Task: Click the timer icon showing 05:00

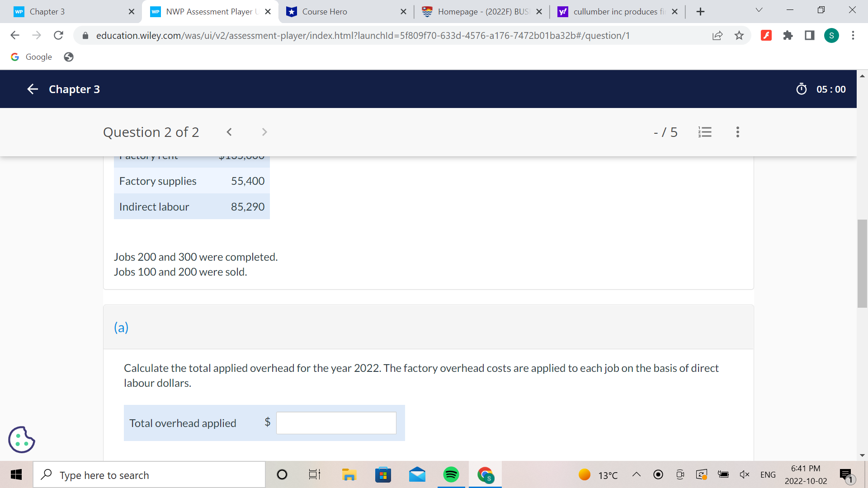Action: 802,89
